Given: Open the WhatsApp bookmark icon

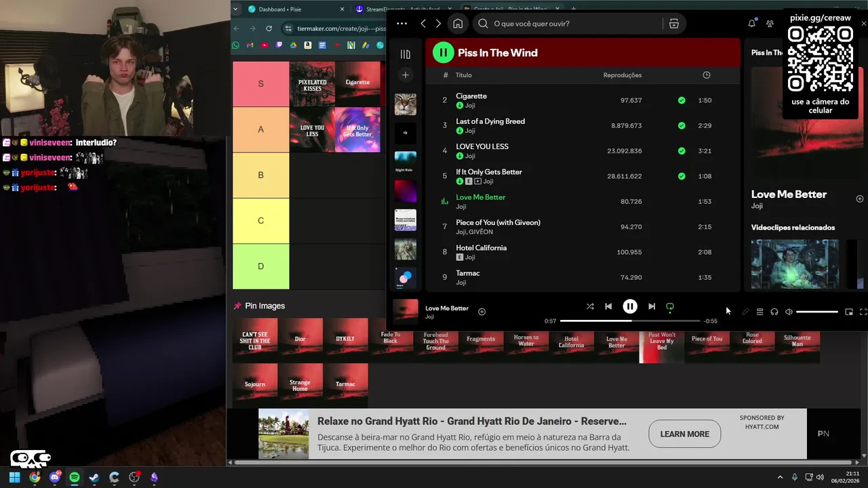Looking at the screenshot, I should 235,45.
